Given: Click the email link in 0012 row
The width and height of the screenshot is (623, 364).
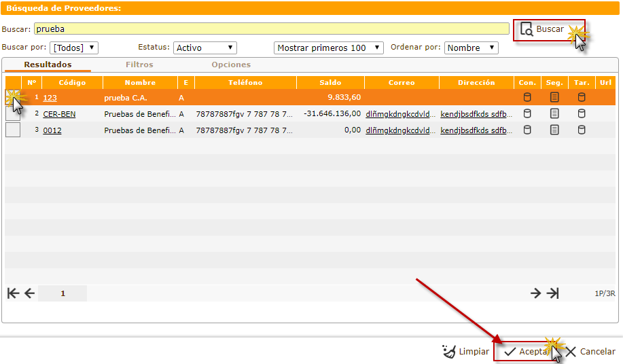Looking at the screenshot, I should click(x=400, y=130).
